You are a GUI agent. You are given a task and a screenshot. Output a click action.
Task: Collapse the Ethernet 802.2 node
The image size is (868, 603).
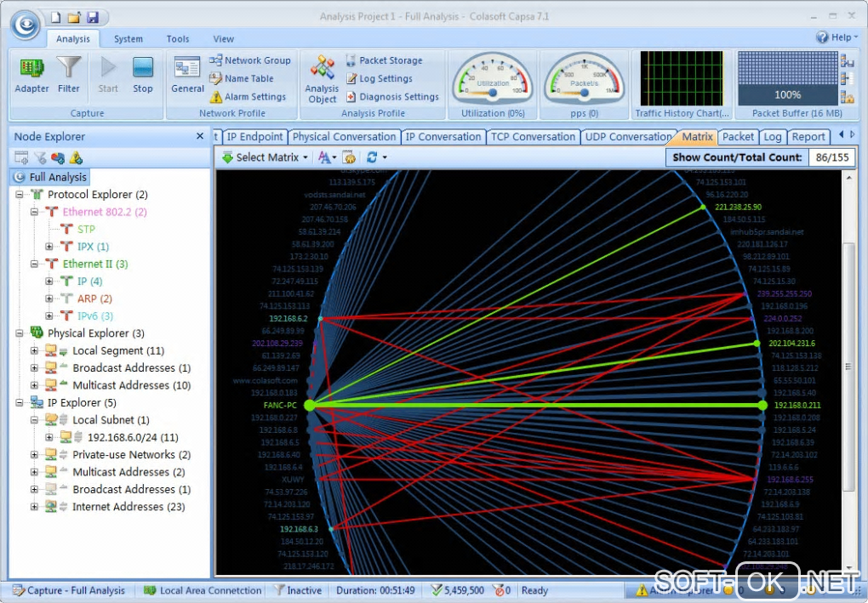click(x=34, y=212)
